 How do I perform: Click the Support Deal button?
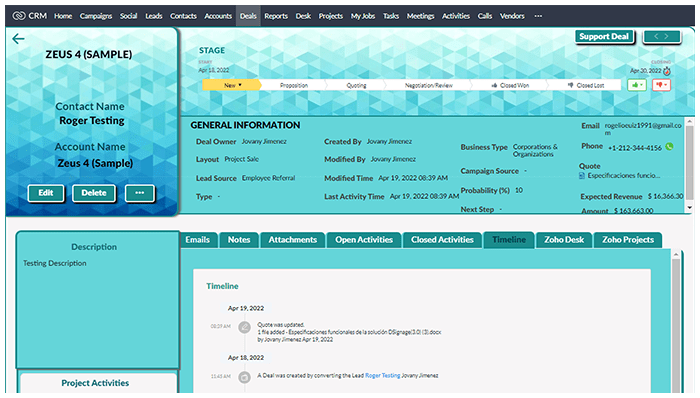pyautogui.click(x=604, y=37)
